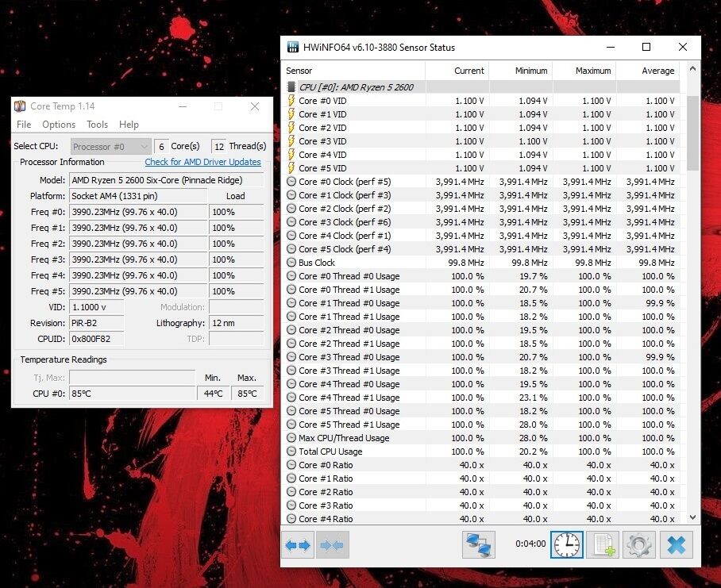This screenshot has height=588, width=721.
Task: Click the circle icon beside Core #5 Thread #1 Usage
Action: click(291, 425)
